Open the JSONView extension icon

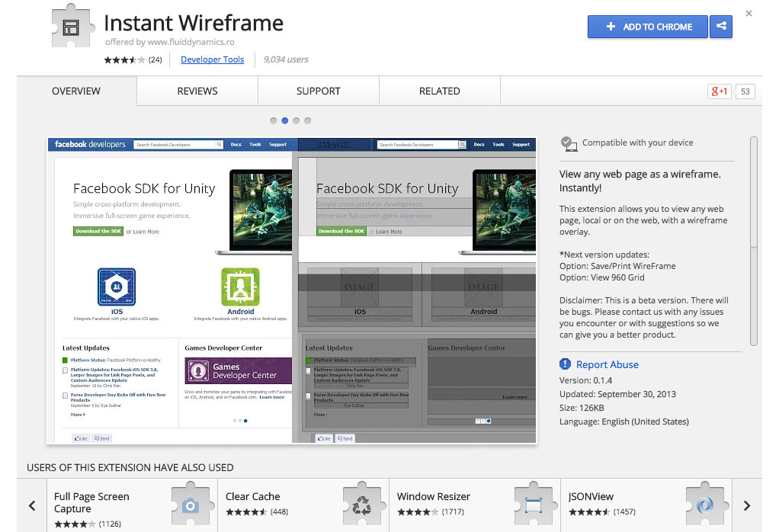704,503
